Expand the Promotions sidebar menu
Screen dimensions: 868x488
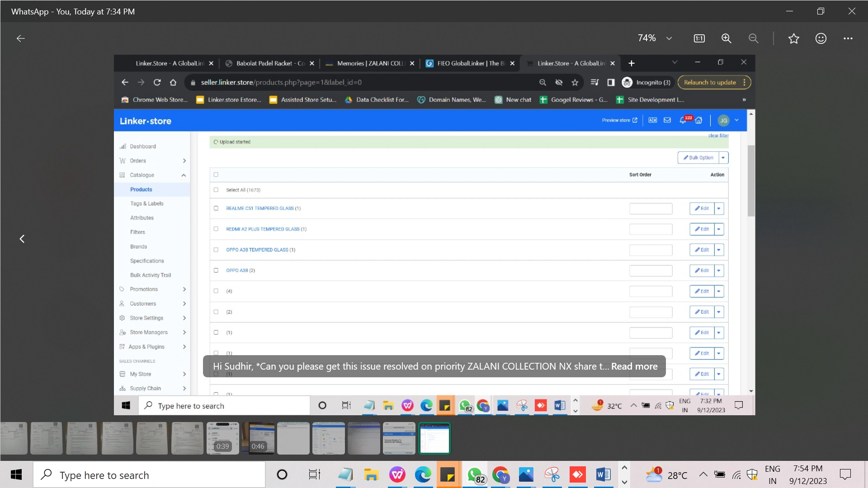[152, 289]
